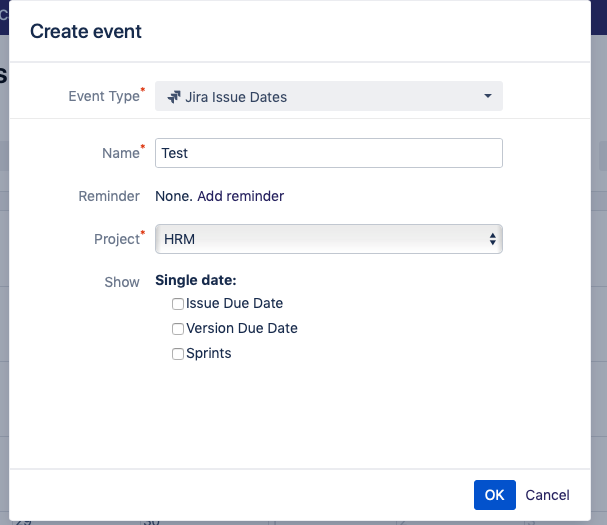Viewport: 607px width, 525px height.
Task: Click into the Name input field
Action: (x=329, y=153)
